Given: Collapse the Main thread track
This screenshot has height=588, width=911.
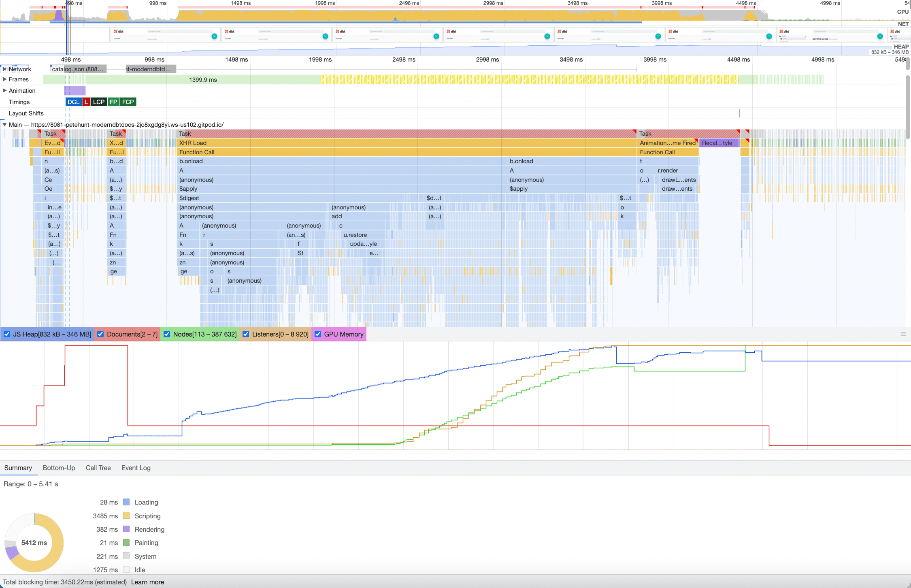Looking at the screenshot, I should click(4, 125).
